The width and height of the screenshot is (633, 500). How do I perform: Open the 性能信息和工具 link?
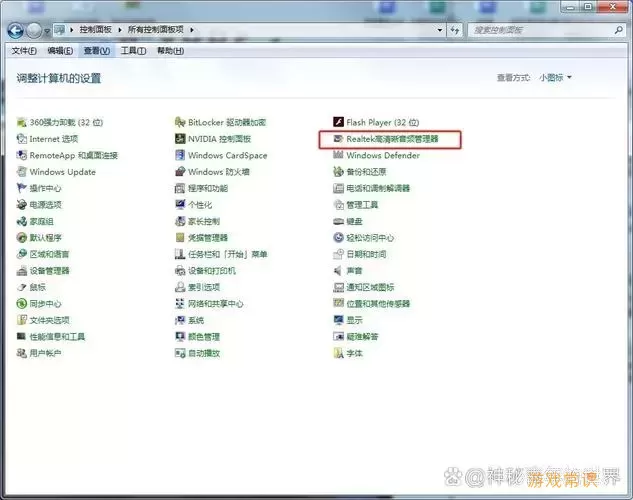click(x=57, y=337)
